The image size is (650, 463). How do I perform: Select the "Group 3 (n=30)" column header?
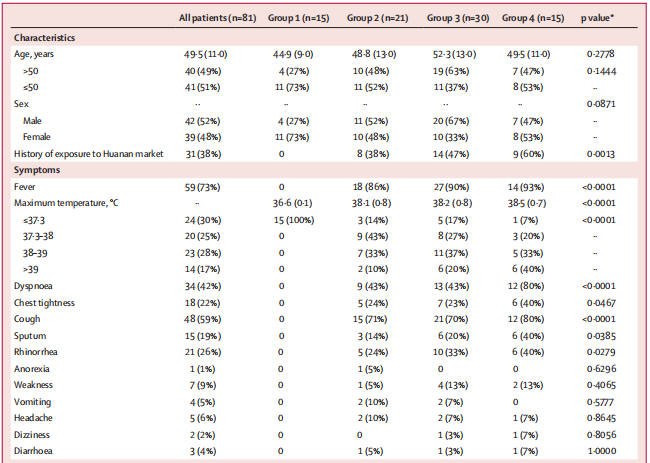click(x=458, y=18)
